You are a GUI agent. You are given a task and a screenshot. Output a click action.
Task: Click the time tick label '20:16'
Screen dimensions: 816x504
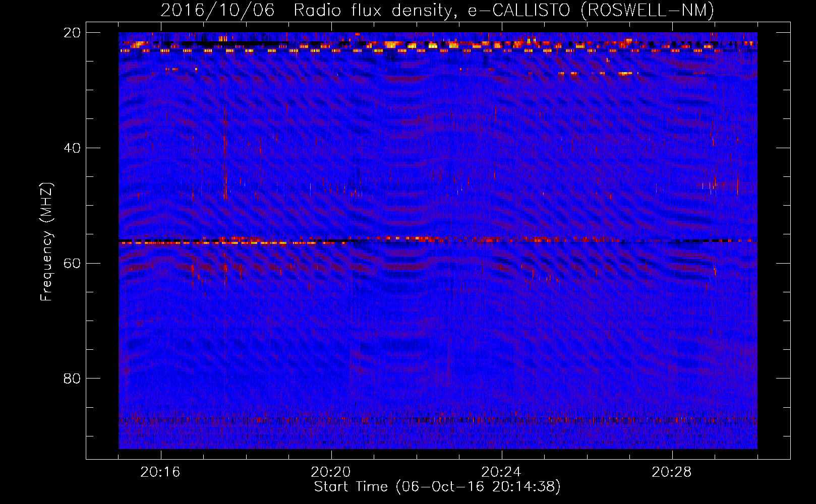pyautogui.click(x=160, y=472)
